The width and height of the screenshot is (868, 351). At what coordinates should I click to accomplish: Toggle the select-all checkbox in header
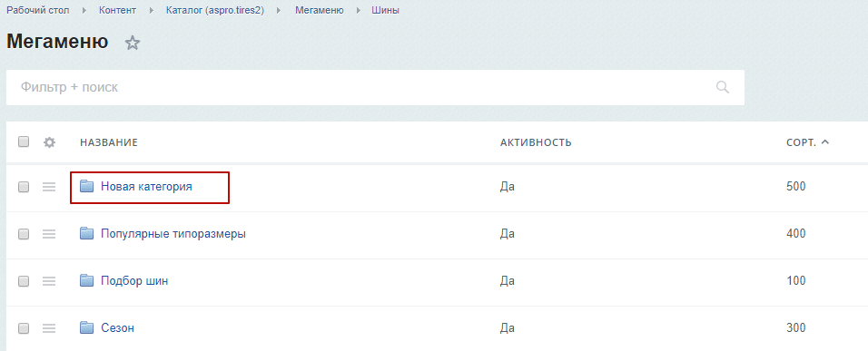coord(24,142)
